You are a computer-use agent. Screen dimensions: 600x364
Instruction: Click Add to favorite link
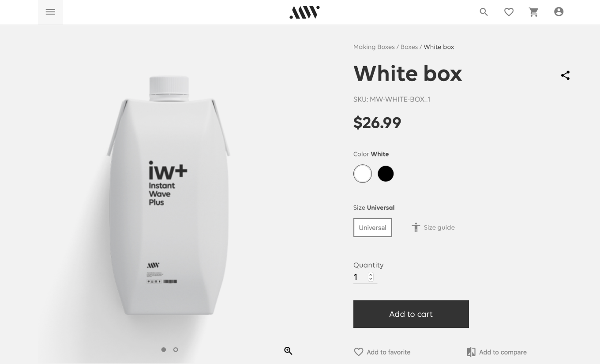(x=382, y=352)
